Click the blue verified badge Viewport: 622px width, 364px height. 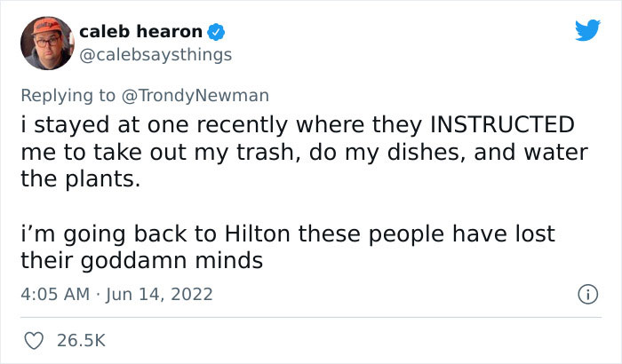[x=217, y=32]
